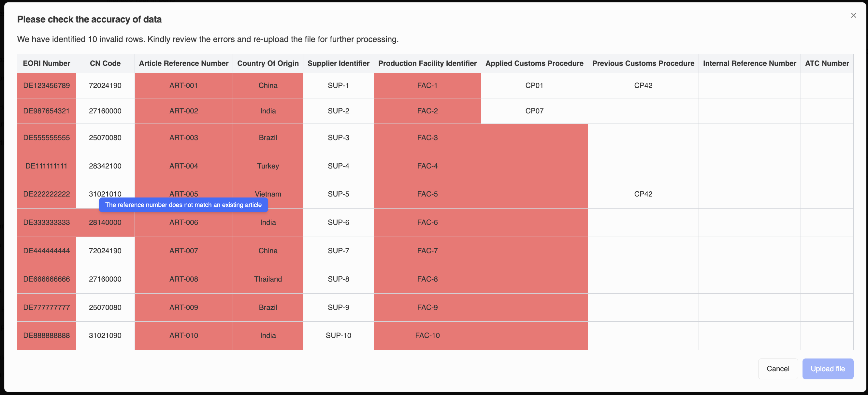Screen dimensions: 868x395
Task: Select the invalid ART-001 cell
Action: tap(184, 86)
